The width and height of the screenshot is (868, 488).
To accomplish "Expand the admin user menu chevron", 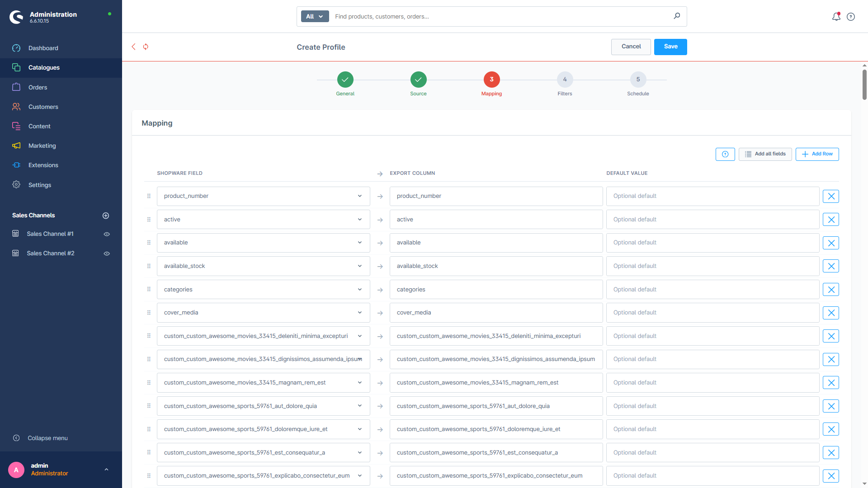I will (106, 469).
